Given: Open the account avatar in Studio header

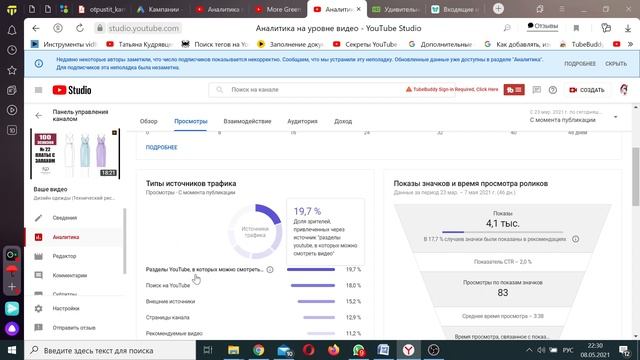Looking at the screenshot, I should 624,90.
